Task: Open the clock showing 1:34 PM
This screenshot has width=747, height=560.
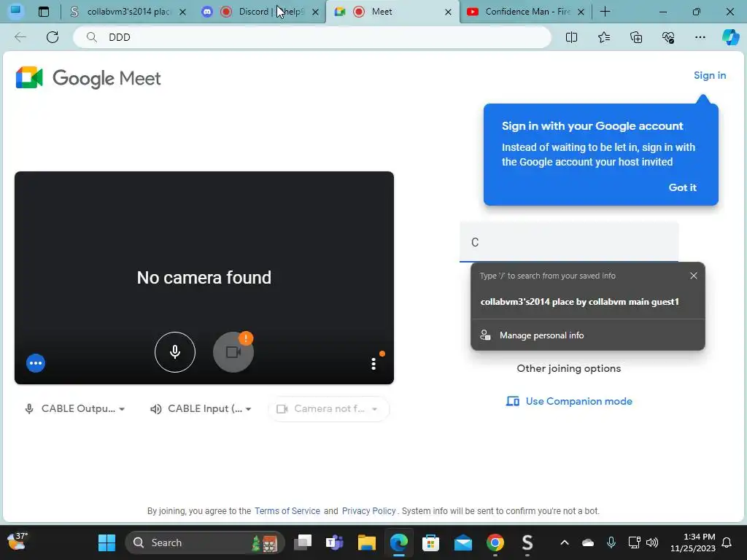Action: [693, 542]
